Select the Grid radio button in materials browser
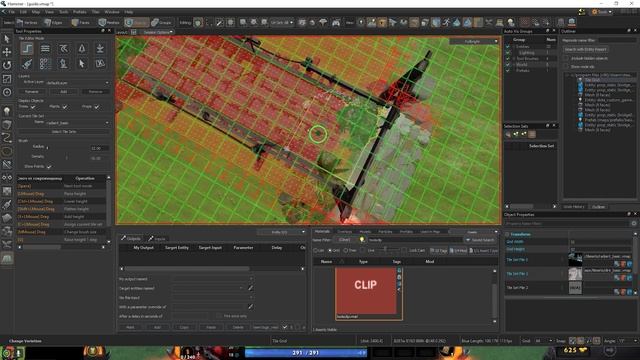The image size is (640, 360). click(x=330, y=250)
